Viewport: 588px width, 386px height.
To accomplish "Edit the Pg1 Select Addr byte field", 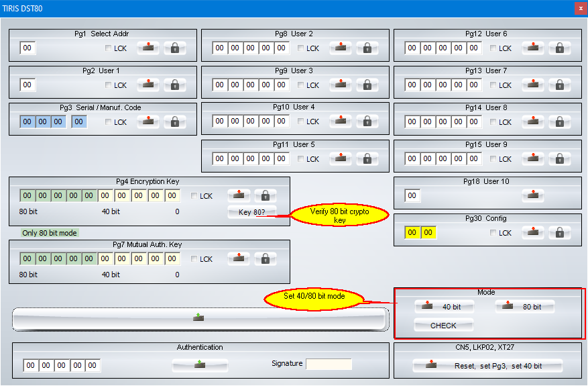I will (x=27, y=48).
